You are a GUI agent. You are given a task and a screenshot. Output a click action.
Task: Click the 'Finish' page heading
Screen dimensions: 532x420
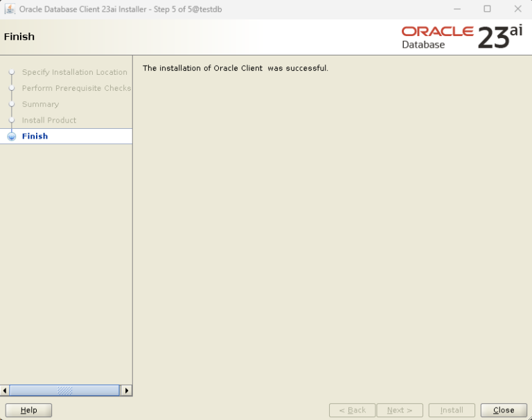click(x=19, y=37)
